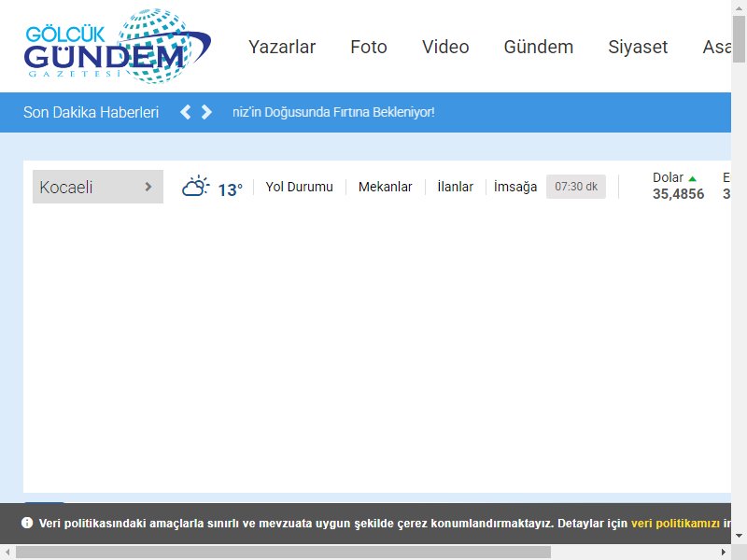Open the İlanlar link

pyautogui.click(x=455, y=187)
